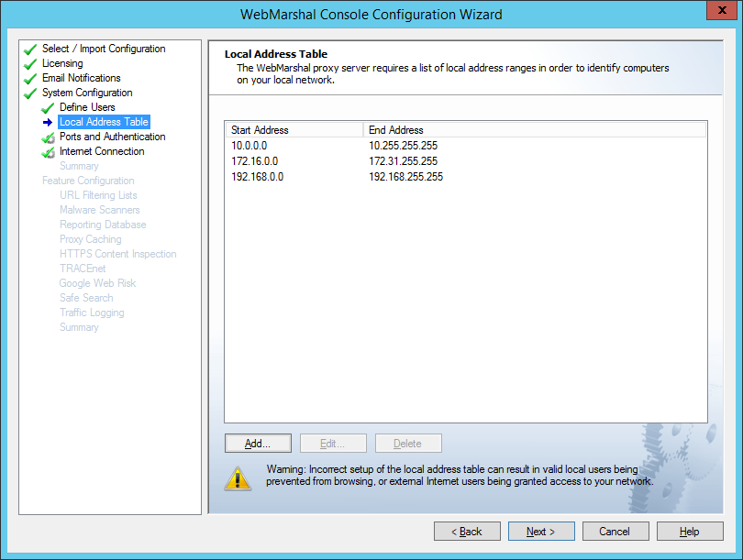The width and height of the screenshot is (743, 560).
Task: Go to the Internet Connection step
Action: tap(102, 151)
